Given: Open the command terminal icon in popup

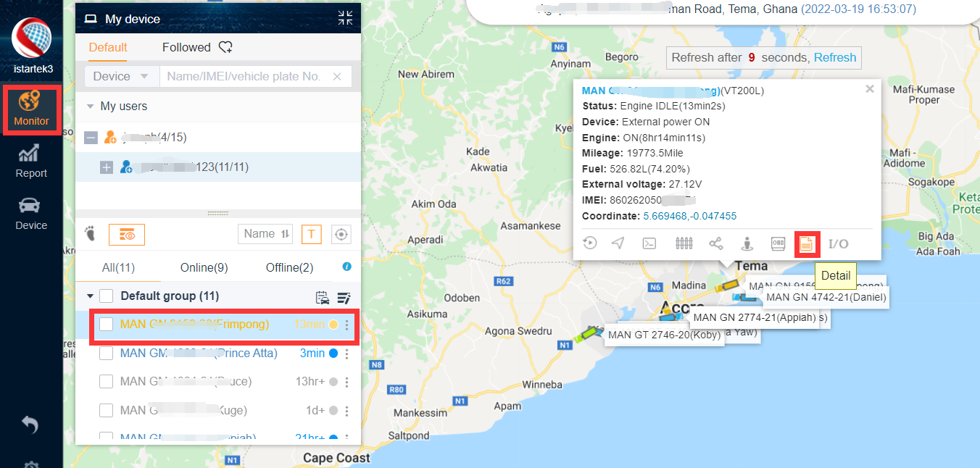Looking at the screenshot, I should pyautogui.click(x=650, y=243).
